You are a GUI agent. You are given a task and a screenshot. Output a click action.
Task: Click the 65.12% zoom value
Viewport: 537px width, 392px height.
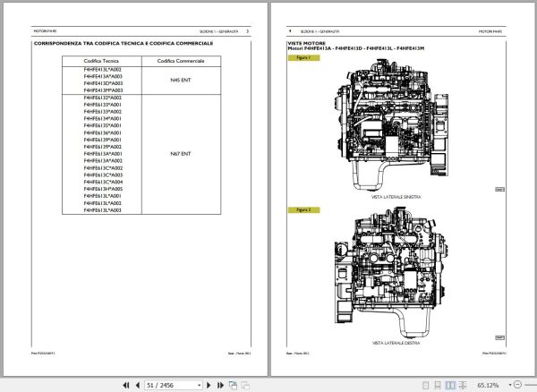point(488,385)
